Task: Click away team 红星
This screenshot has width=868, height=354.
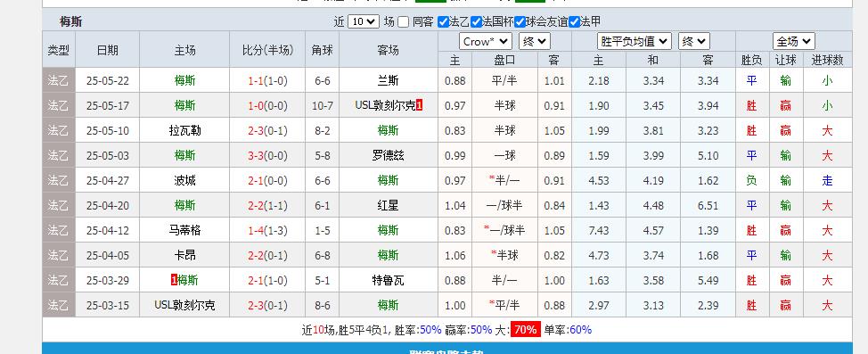Action: pos(388,205)
